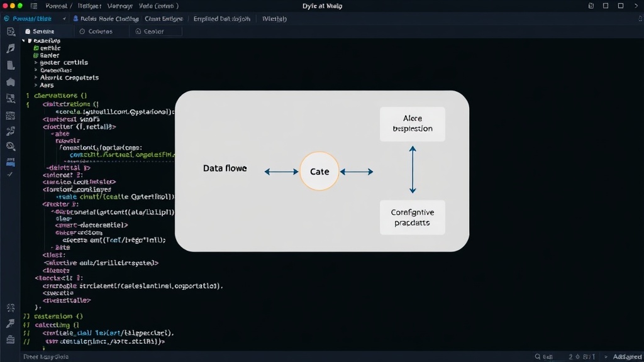Click the green icon beside 'Barder'
644x362 pixels.
point(36,55)
